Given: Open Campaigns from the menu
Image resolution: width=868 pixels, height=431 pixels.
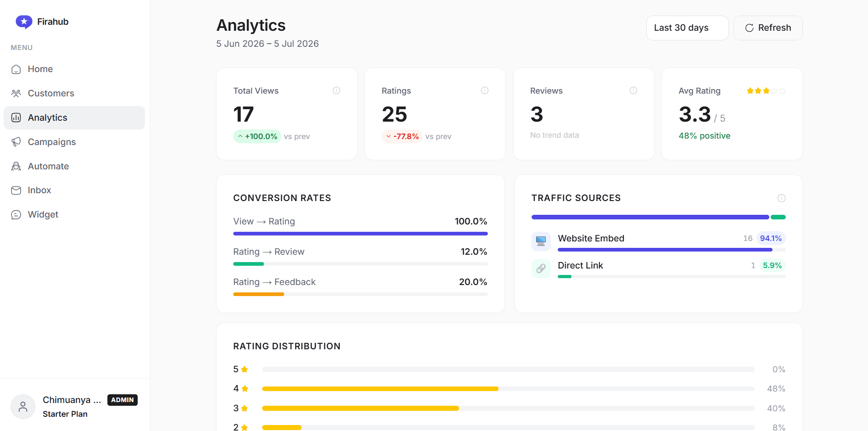Looking at the screenshot, I should pyautogui.click(x=74, y=142).
